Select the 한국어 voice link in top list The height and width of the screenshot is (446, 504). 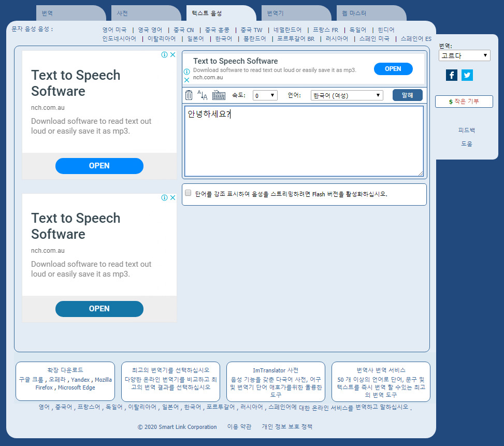point(223,38)
